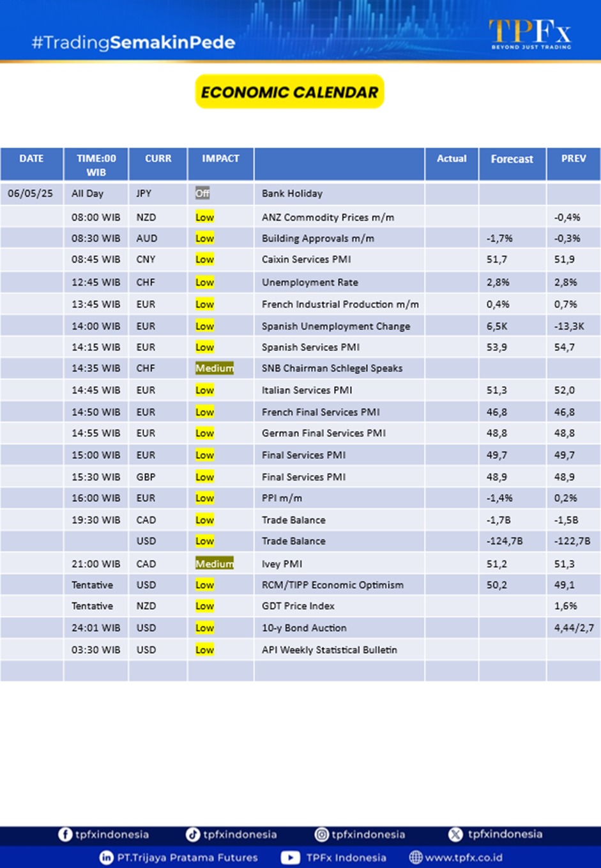Viewport: 601px width, 868px height.
Task: Click the Off impact tag for Bank Holiday
Action: click(x=202, y=193)
